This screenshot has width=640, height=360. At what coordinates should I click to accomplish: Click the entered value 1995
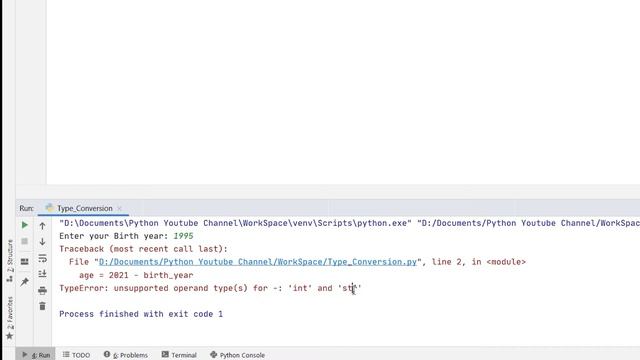point(183,236)
